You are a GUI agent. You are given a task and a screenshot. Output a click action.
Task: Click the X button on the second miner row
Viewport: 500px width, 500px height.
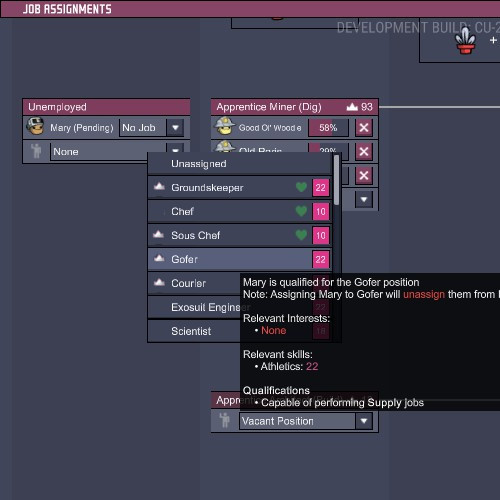click(364, 152)
